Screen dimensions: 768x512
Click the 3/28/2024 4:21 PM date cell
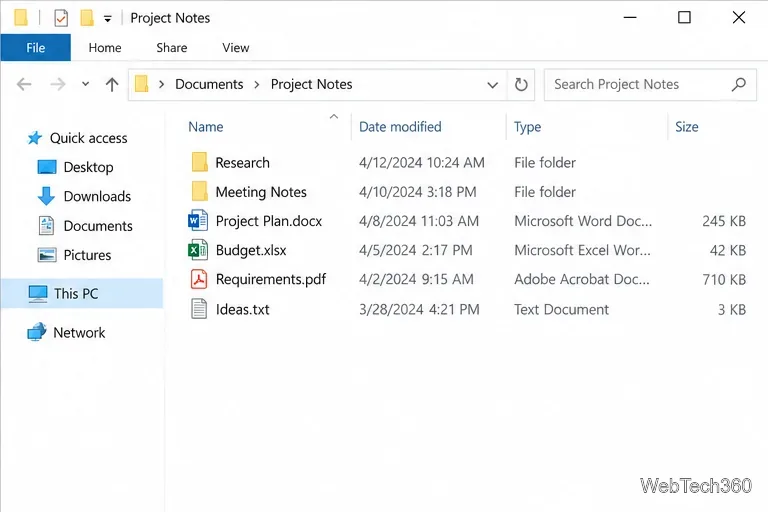point(419,310)
